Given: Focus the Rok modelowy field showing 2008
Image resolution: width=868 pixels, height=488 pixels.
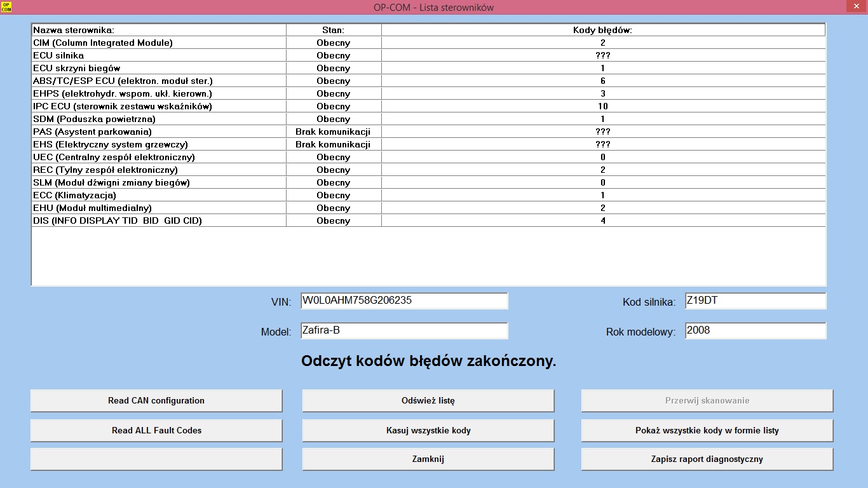Looking at the screenshot, I should pyautogui.click(x=755, y=330).
